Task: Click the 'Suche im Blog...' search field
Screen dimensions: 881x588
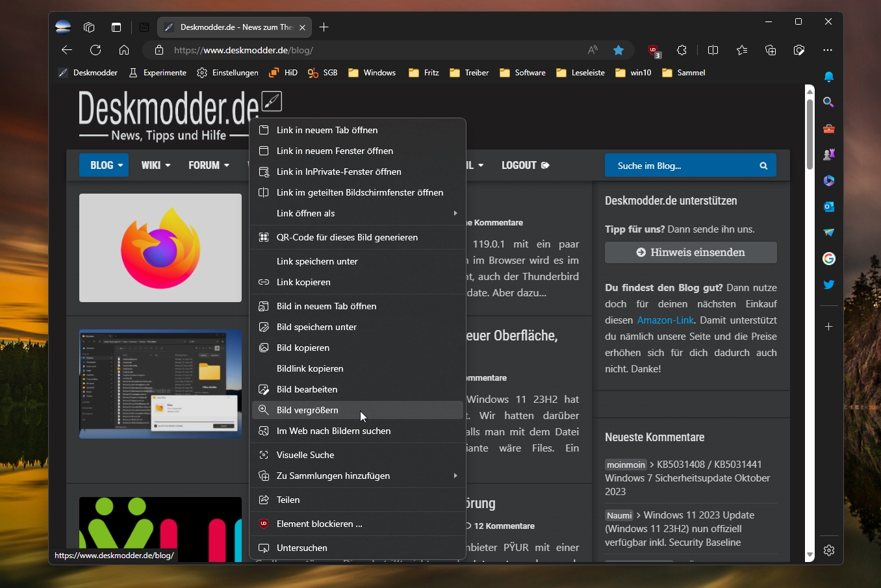Action: click(678, 166)
